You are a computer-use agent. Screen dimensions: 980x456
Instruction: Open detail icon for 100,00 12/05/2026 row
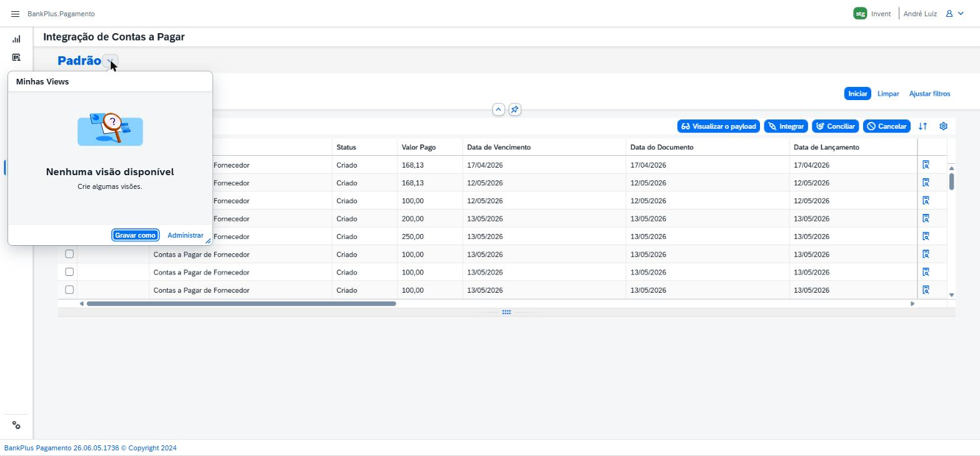926,201
